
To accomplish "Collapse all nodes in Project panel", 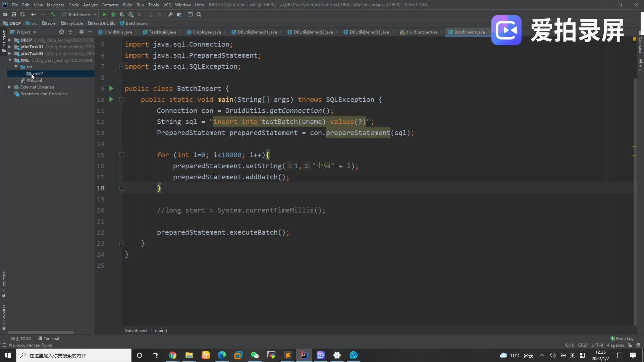I will 70,32.
